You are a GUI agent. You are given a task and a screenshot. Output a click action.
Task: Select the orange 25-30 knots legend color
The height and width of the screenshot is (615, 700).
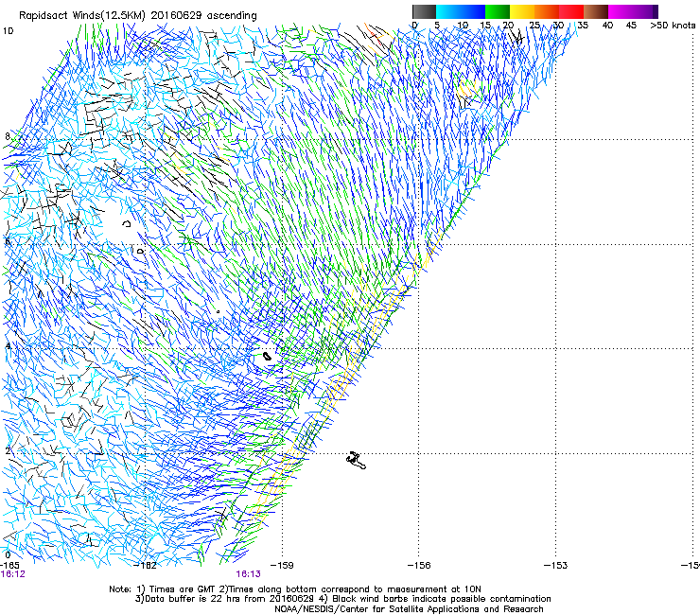tap(547, 11)
